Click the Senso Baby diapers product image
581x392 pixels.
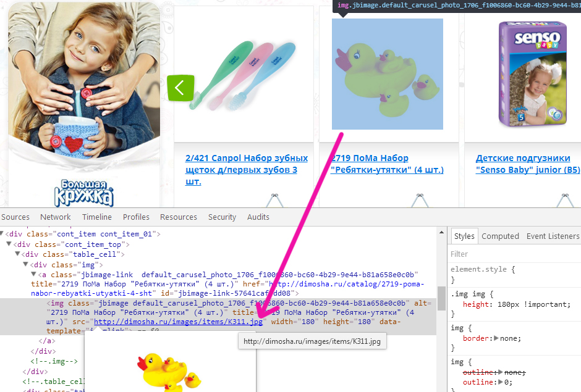point(533,73)
